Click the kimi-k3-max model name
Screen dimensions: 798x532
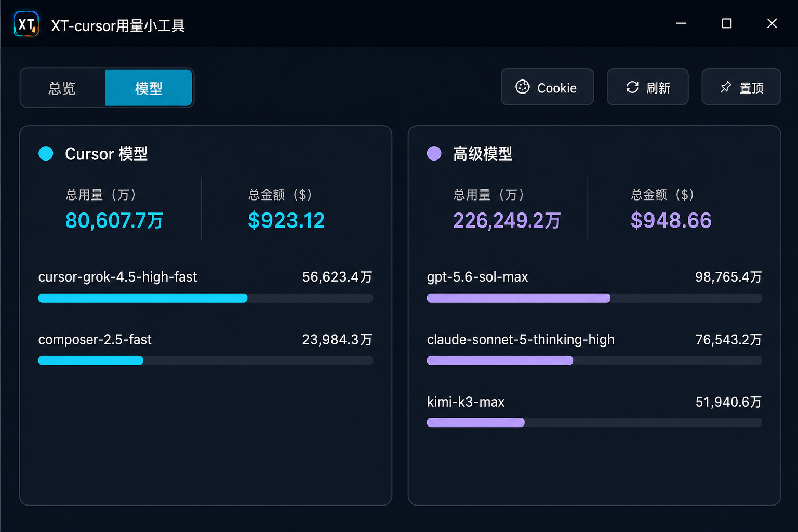point(465,402)
